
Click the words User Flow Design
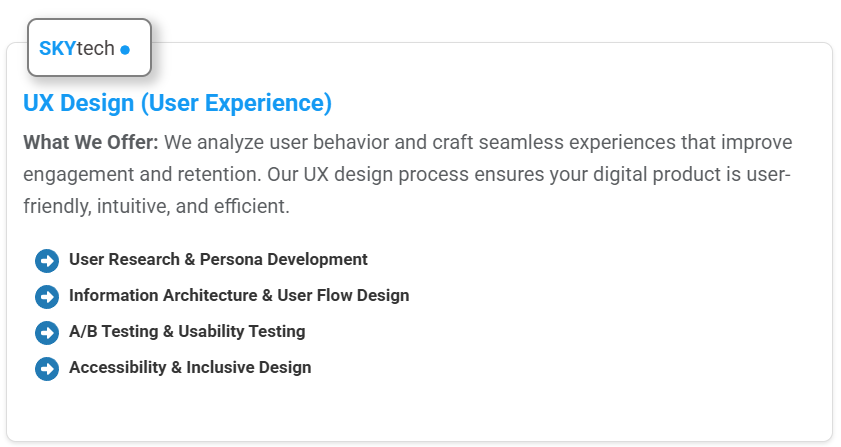pos(343,295)
